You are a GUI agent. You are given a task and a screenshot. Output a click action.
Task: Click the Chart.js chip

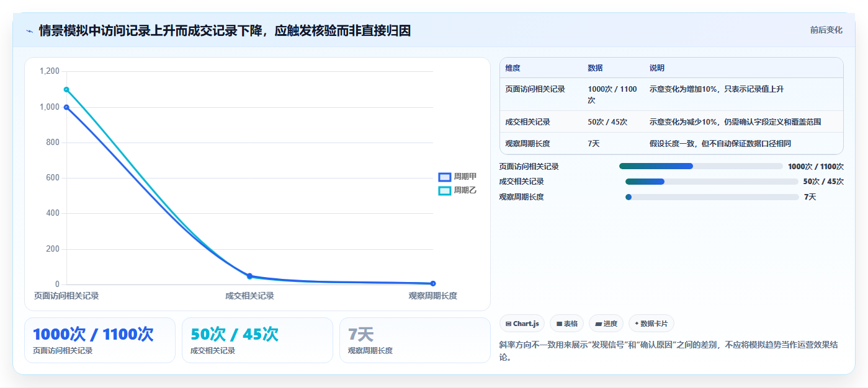pyautogui.click(x=522, y=324)
